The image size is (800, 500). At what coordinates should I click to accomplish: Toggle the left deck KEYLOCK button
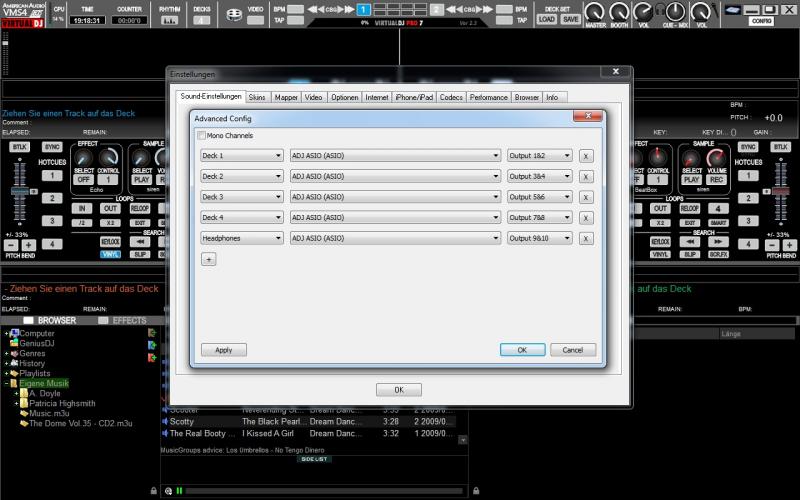pos(110,242)
